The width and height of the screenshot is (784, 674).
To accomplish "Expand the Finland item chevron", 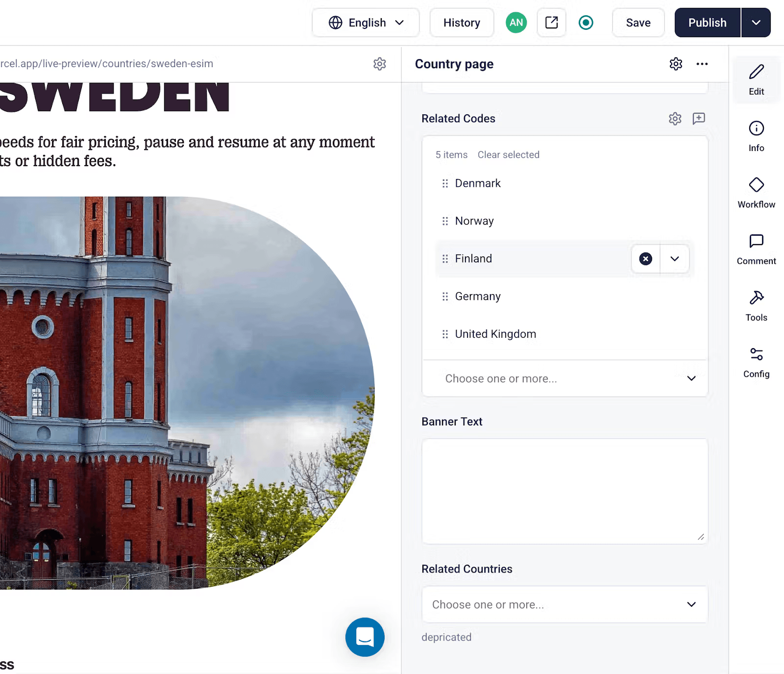I will click(x=675, y=259).
